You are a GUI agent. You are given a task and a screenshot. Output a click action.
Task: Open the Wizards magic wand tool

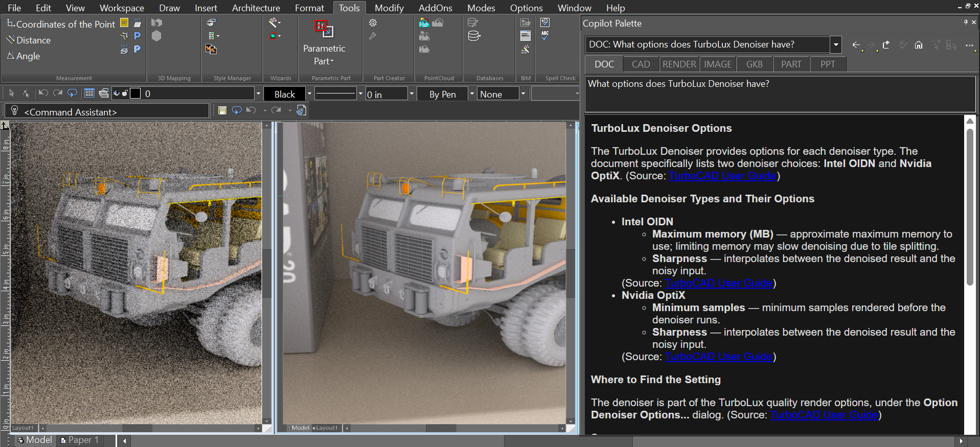point(275,22)
